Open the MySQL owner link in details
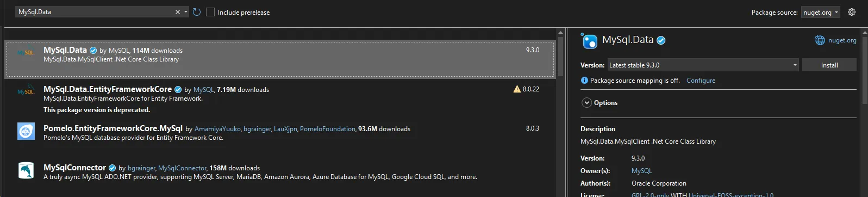The image size is (868, 197). tap(641, 171)
